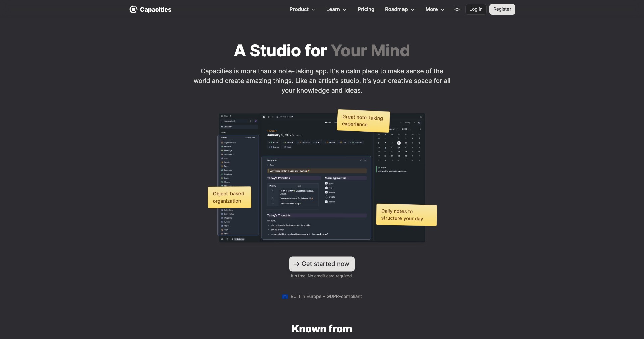Click the Capacities logo icon
Screen dimensions: 644x339
click(x=133, y=9)
